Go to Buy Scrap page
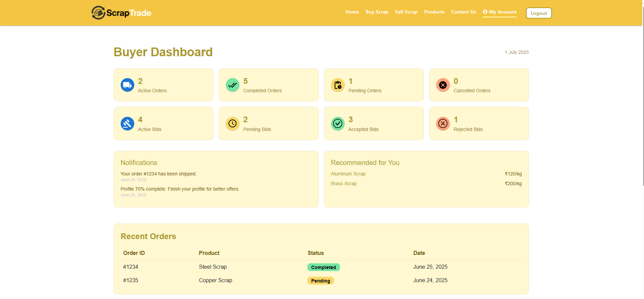The height and width of the screenshot is (299, 644). coord(377,12)
